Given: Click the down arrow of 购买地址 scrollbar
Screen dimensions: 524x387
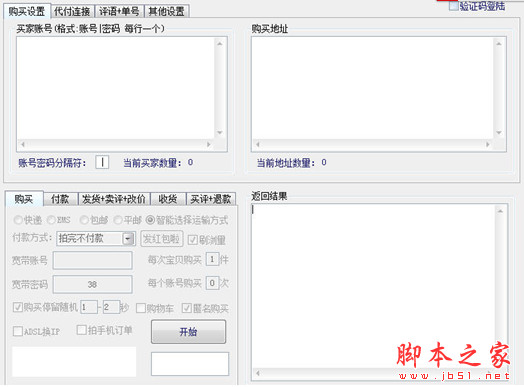Looking at the screenshot, I should coord(499,133).
